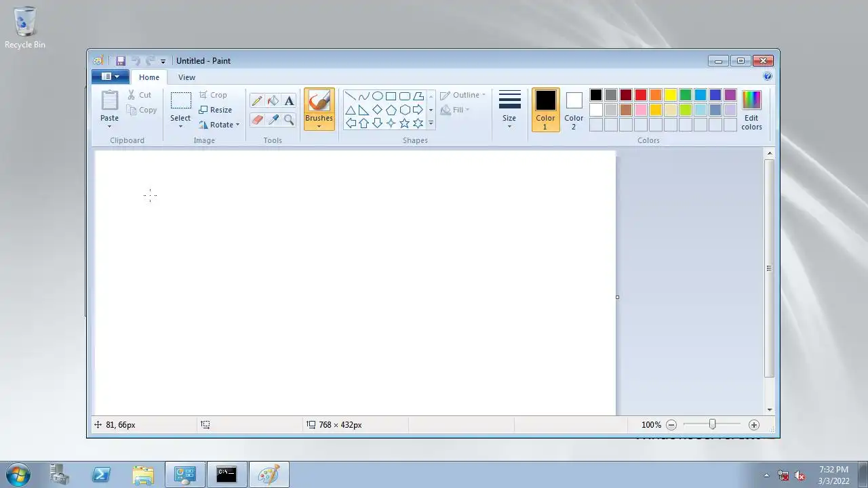This screenshot has height=488, width=868.
Task: Choose the Pentagon shape
Action: (391, 110)
